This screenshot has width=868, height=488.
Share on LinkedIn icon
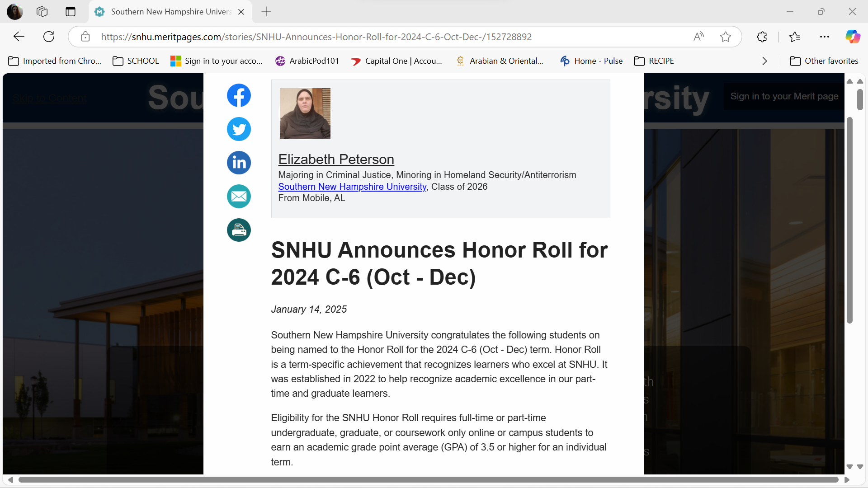click(239, 163)
